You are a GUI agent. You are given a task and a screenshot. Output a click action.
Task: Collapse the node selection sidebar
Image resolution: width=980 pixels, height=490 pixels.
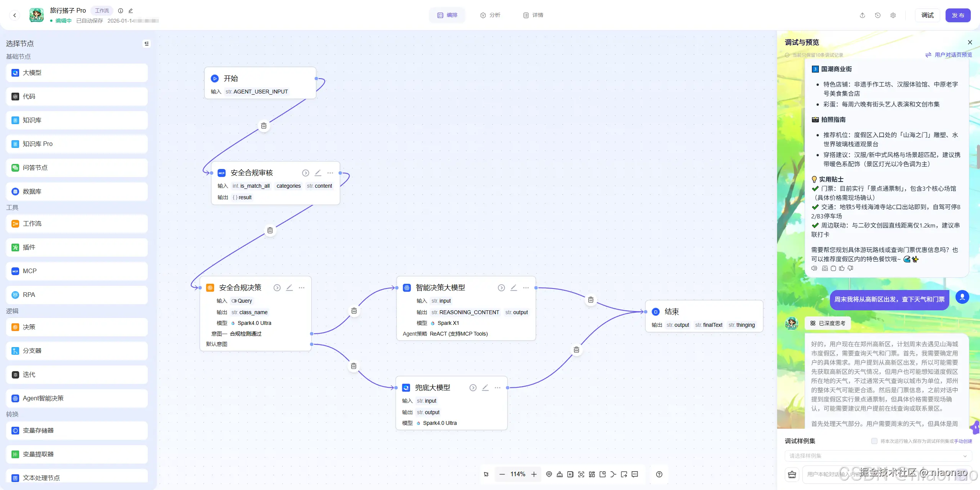click(x=146, y=44)
